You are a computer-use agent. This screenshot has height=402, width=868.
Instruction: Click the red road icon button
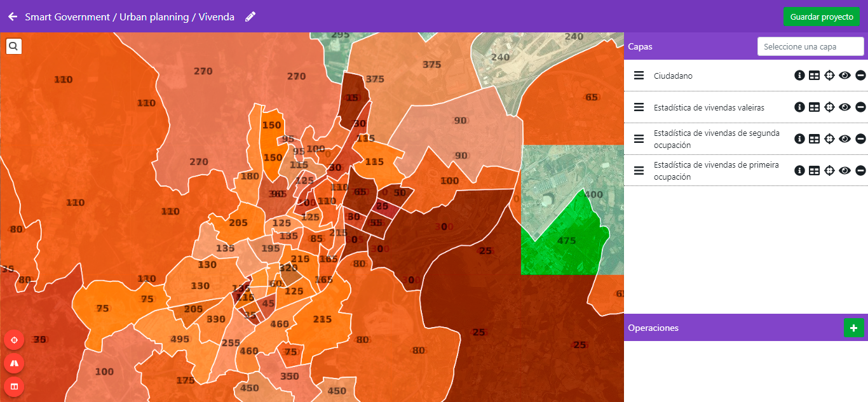coord(14,363)
